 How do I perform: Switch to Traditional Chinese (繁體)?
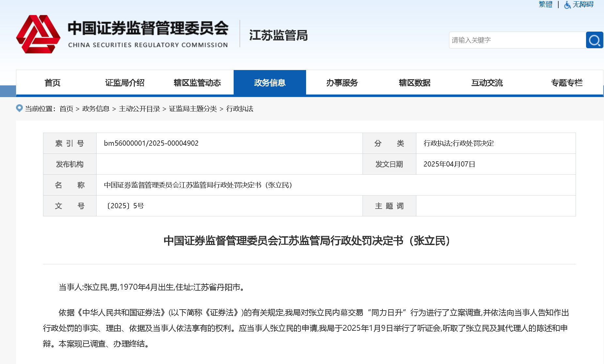(x=545, y=5)
